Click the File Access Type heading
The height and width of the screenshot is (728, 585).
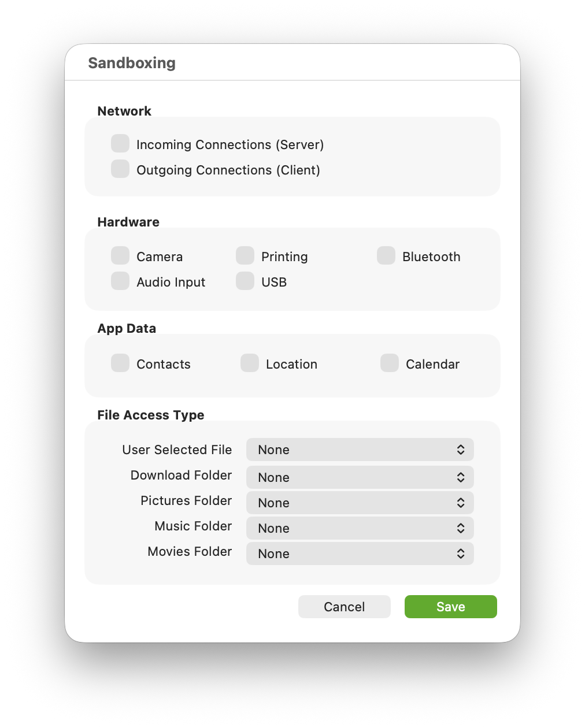point(151,415)
